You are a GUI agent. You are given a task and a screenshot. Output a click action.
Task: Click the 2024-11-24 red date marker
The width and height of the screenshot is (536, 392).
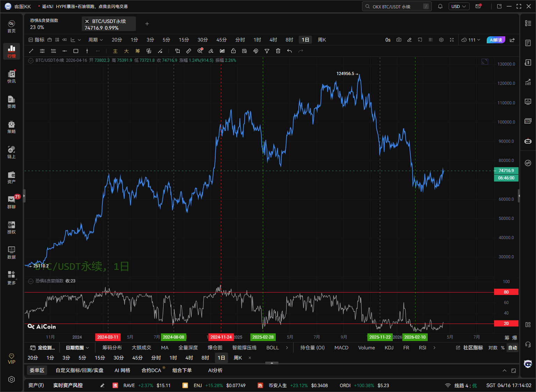coord(221,337)
